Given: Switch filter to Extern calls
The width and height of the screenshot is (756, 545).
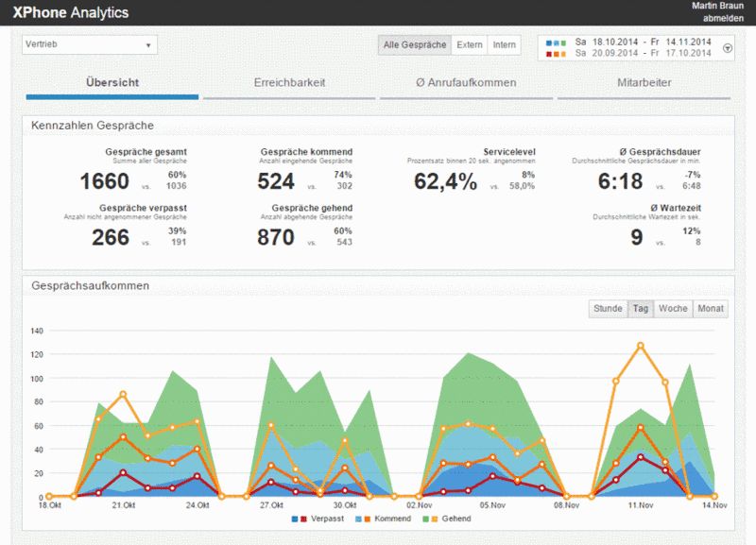Looking at the screenshot, I should 469,44.
